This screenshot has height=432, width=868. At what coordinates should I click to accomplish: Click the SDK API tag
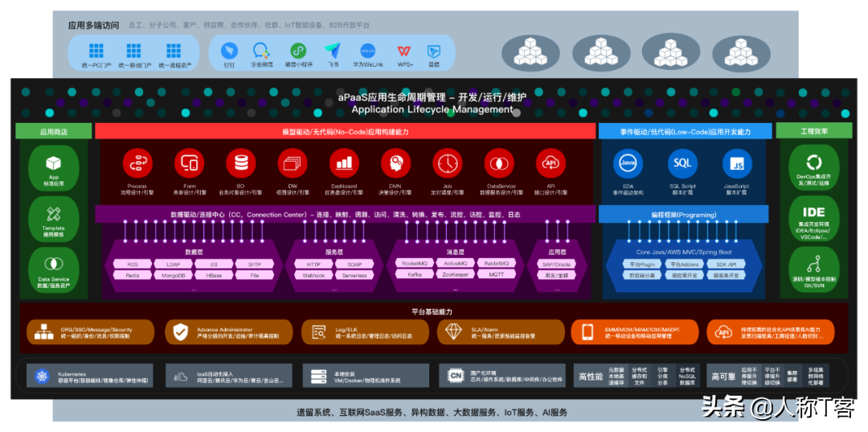click(726, 264)
